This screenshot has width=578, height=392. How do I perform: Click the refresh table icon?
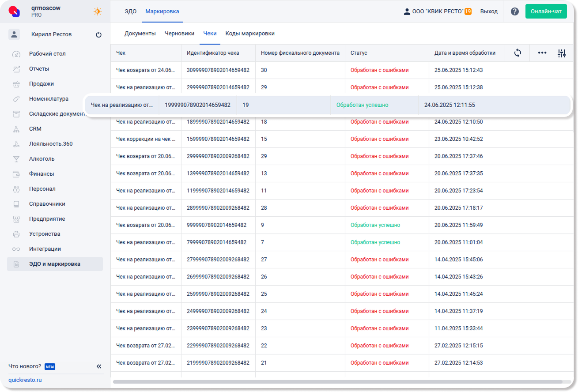[518, 53]
